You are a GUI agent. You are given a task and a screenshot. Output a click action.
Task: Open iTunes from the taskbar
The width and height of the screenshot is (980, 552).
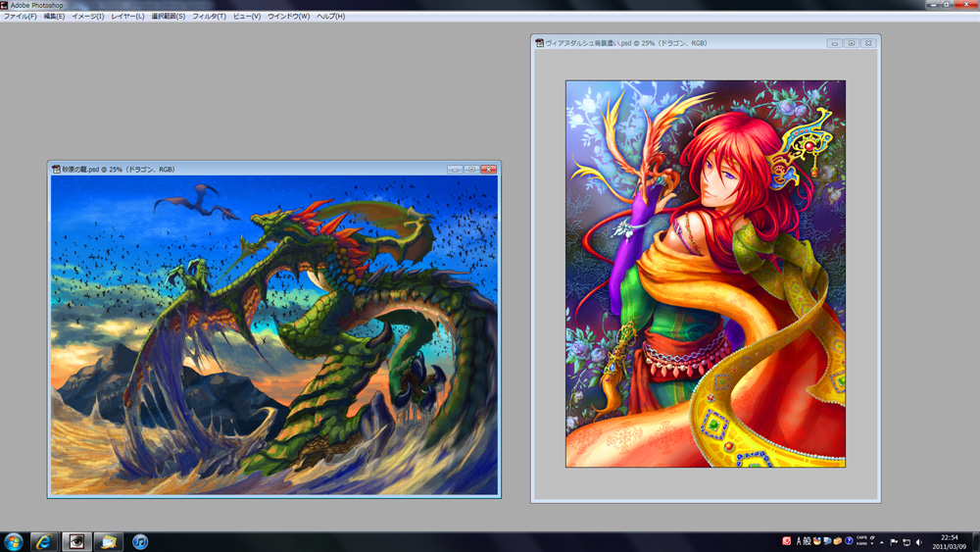(140, 541)
